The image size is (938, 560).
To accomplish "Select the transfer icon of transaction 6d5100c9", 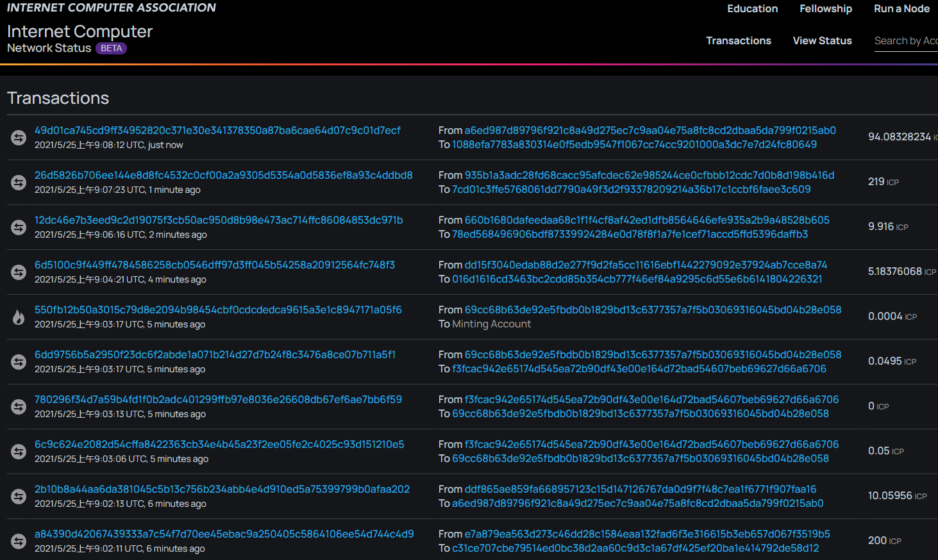I will coord(19,272).
